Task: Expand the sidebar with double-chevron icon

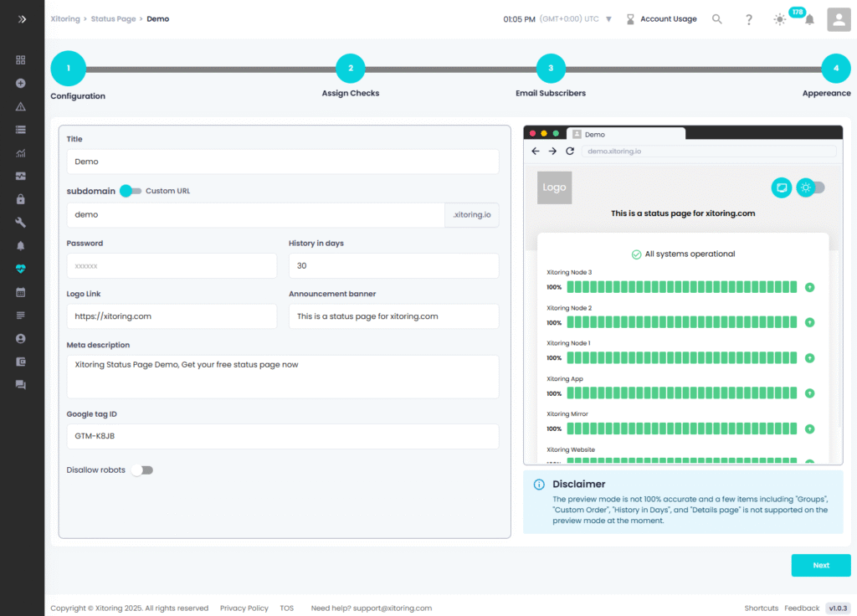Action: click(22, 18)
